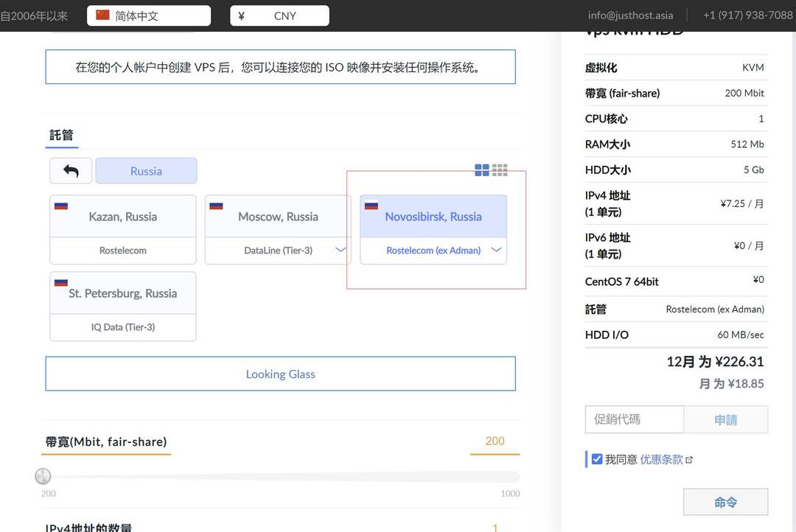796x532 pixels.
Task: Switch to the compact grid view icon
Action: point(500,169)
